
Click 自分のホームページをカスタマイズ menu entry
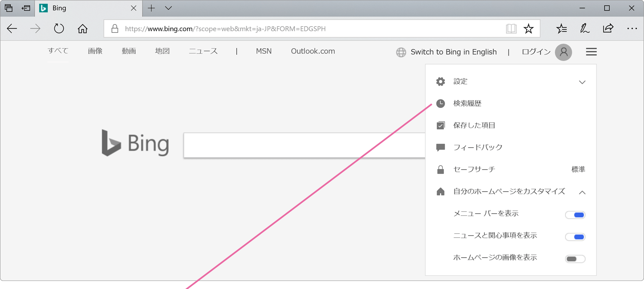pyautogui.click(x=511, y=192)
